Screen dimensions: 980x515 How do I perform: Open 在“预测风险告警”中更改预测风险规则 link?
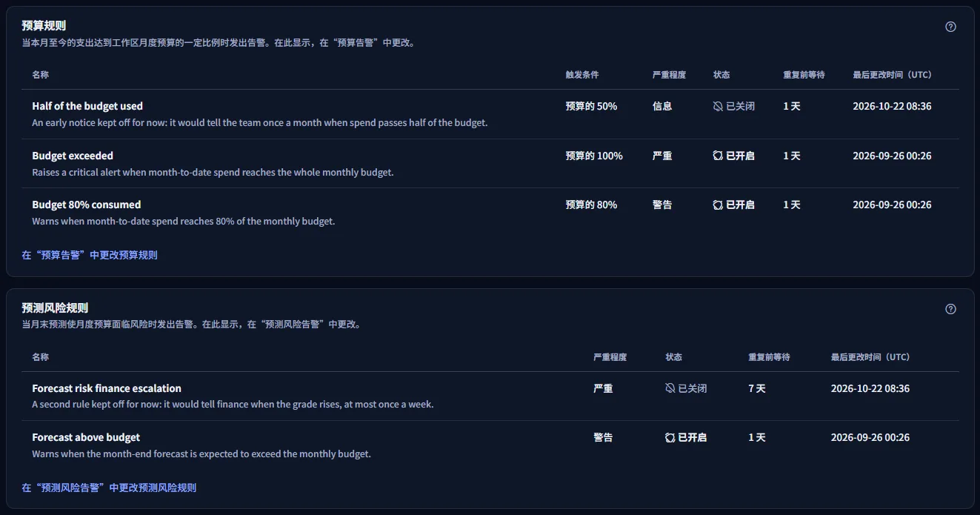point(109,488)
